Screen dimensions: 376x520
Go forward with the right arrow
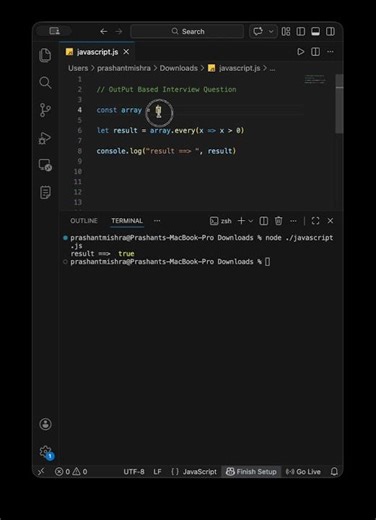pos(119,32)
